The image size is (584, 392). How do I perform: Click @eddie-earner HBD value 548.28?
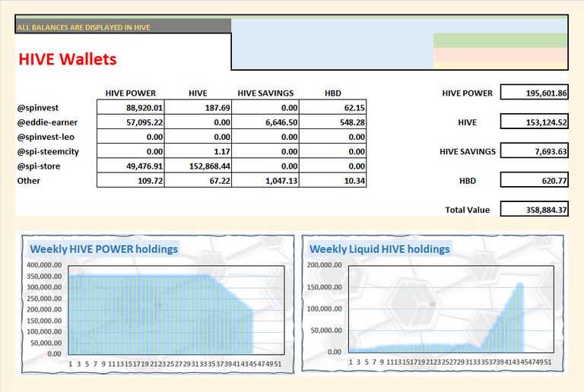tap(332, 122)
